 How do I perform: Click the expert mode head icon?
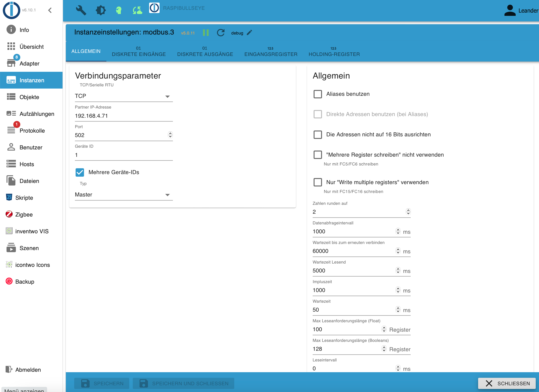click(x=119, y=10)
